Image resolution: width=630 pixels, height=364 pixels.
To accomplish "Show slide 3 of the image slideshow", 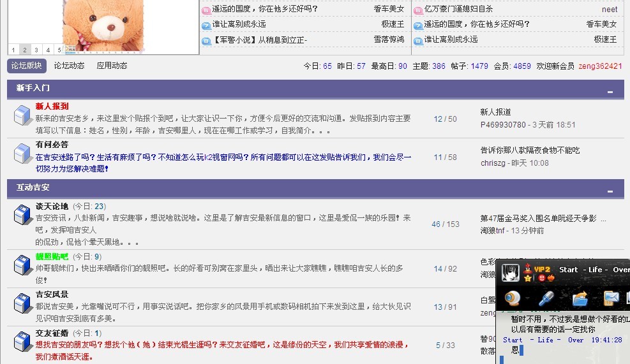I will [36, 50].
